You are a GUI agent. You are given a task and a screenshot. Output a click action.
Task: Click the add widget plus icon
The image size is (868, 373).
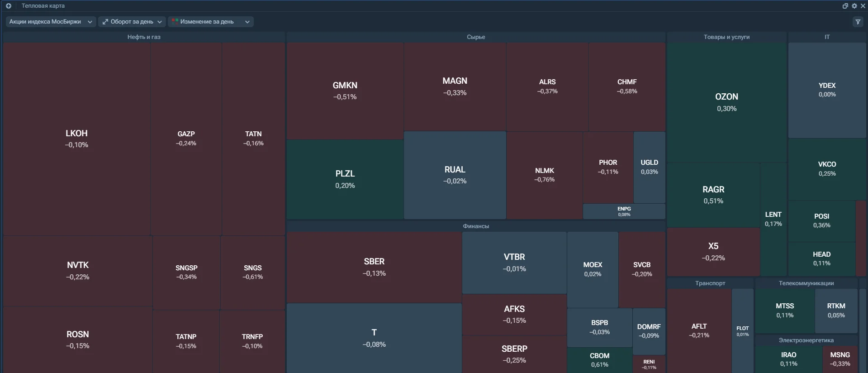pyautogui.click(x=8, y=6)
